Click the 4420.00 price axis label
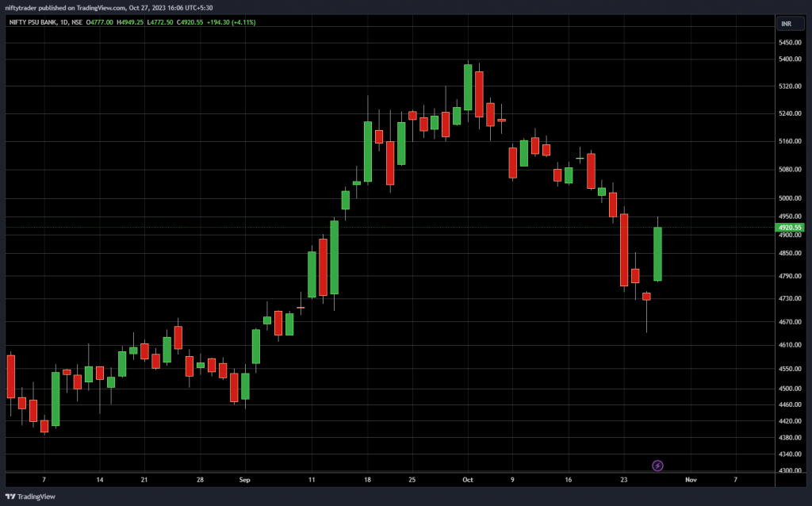 coord(790,421)
